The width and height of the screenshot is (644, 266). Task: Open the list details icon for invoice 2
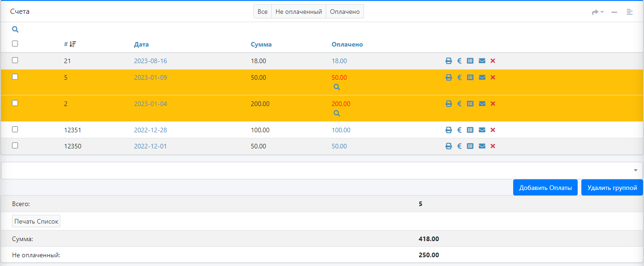[470, 104]
